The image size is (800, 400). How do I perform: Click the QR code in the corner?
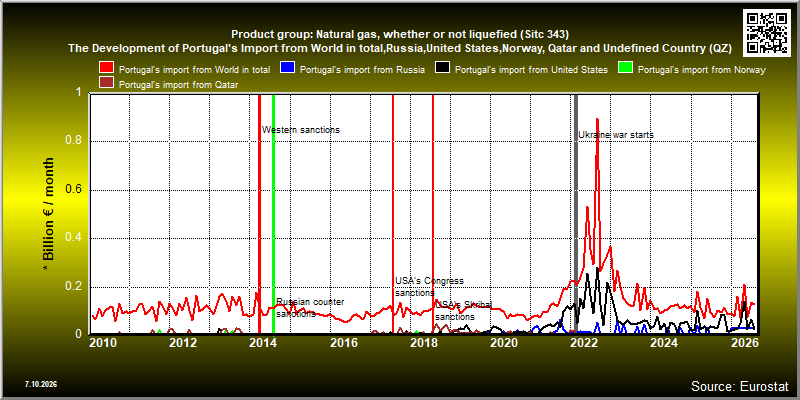[766, 32]
